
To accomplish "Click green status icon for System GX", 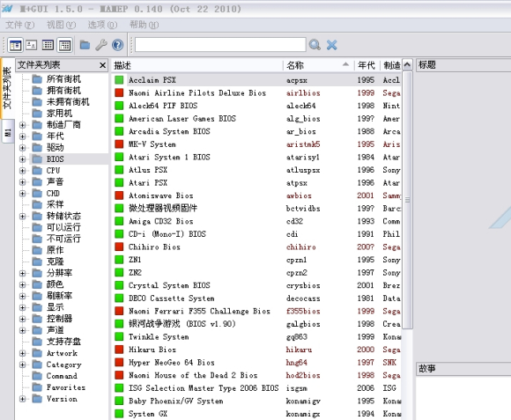I will tap(119, 414).
